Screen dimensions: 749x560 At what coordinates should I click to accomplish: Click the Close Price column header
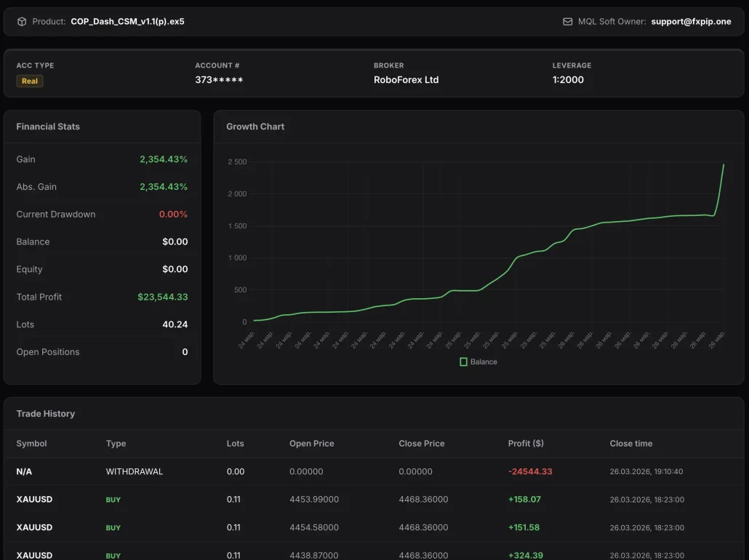pos(421,444)
